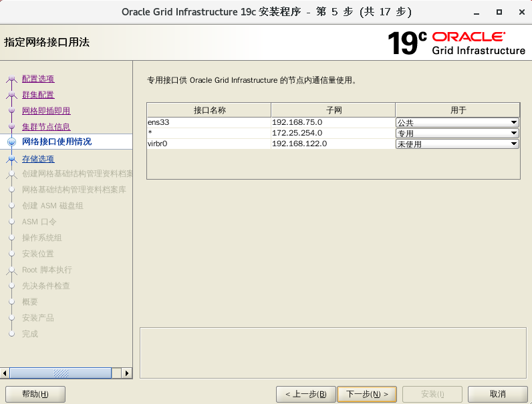Click the 取消 cancel button
Screen dimensions: 532x404
pos(497,394)
